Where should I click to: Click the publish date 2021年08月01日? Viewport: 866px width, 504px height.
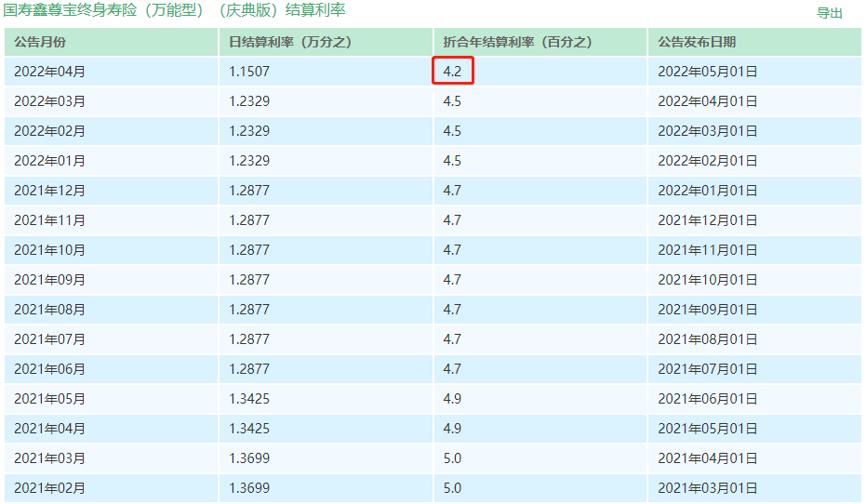coord(708,338)
